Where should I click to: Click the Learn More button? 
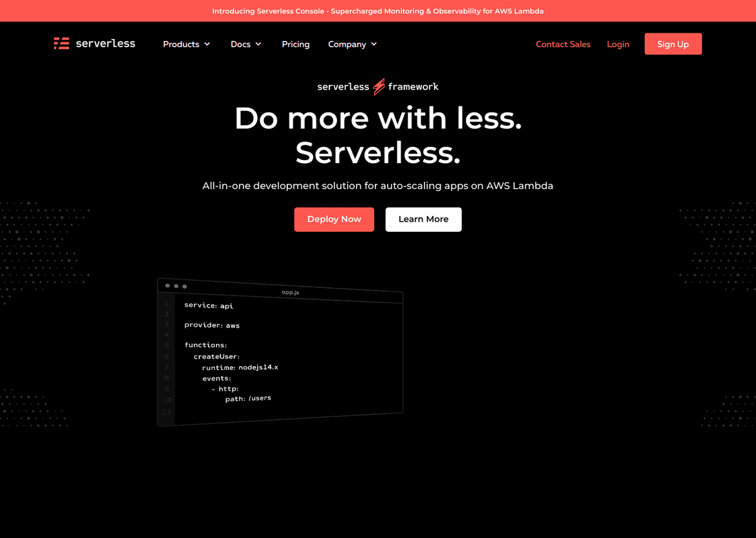pyautogui.click(x=423, y=219)
